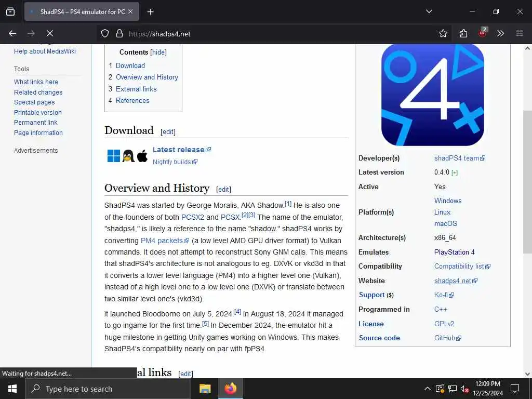Open the Windows platform link
The width and height of the screenshot is (532, 399).
(x=448, y=201)
